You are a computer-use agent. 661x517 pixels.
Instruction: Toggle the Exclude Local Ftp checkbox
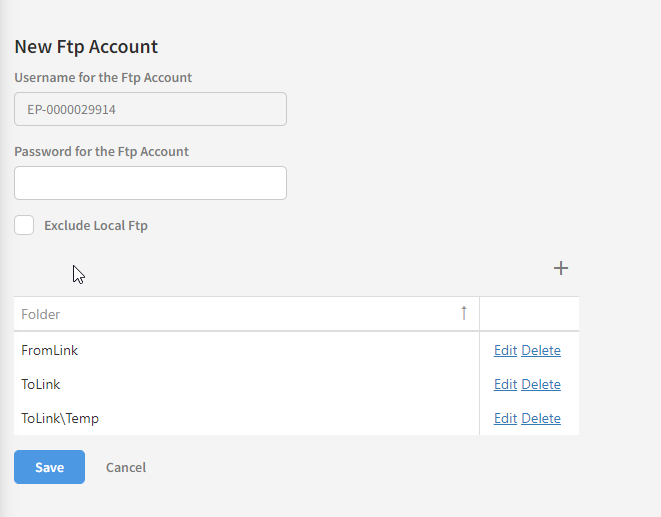click(x=24, y=225)
